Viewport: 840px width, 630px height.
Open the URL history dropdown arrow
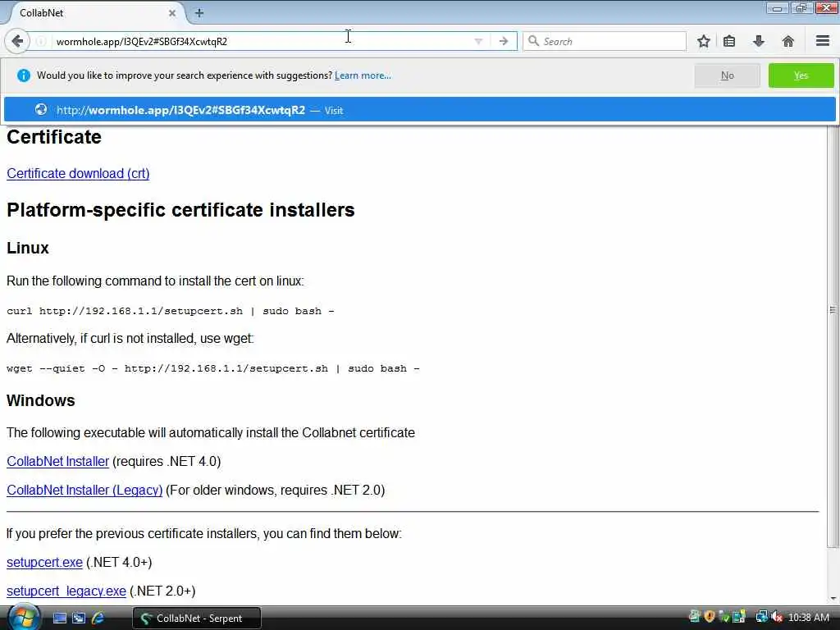[478, 41]
